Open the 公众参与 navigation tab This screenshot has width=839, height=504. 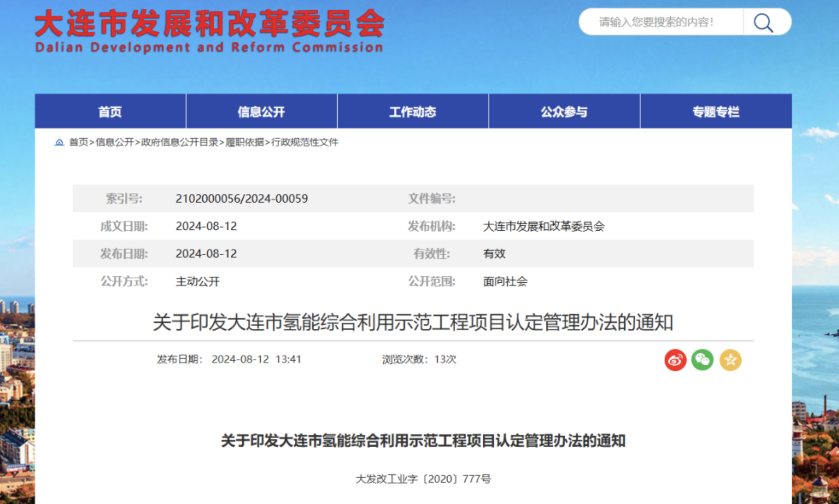(564, 111)
